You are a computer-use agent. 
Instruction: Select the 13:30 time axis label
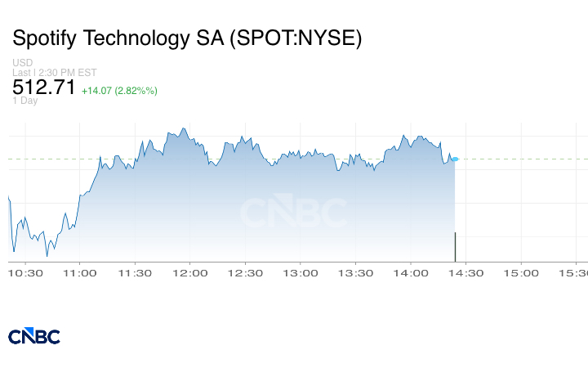click(355, 273)
